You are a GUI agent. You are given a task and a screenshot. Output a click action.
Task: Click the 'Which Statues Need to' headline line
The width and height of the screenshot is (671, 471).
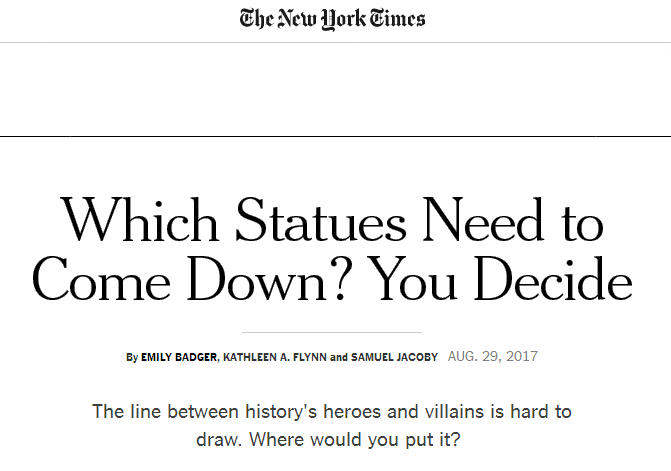[x=332, y=219]
